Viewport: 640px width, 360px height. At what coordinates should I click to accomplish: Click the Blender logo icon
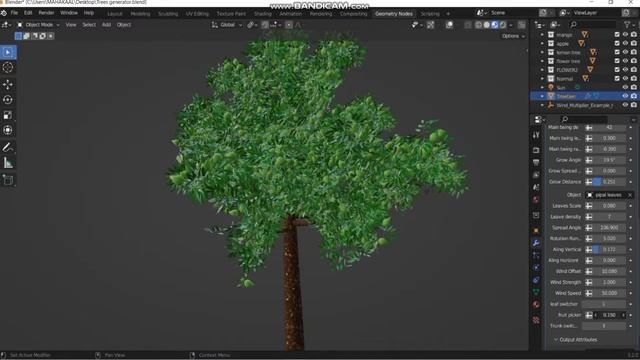click(4, 13)
